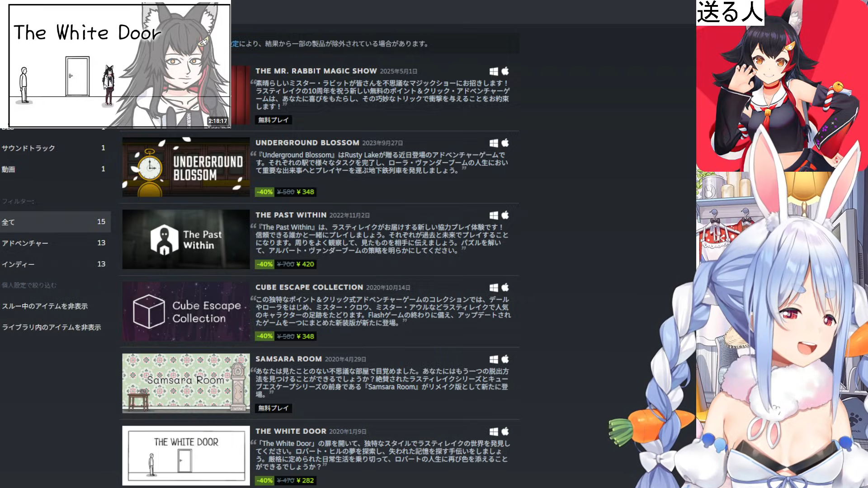The width and height of the screenshot is (868, 488).
Task: Click Apple icon on The White Door row
Action: point(505,432)
